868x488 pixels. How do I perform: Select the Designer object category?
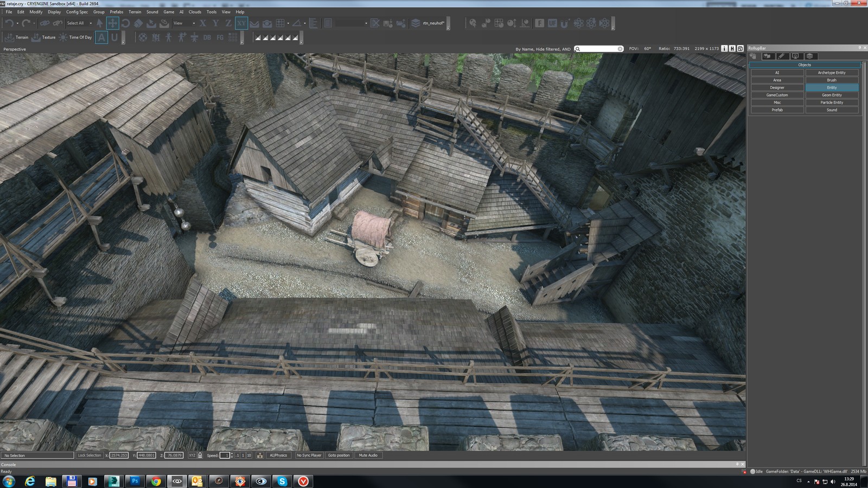click(x=777, y=87)
